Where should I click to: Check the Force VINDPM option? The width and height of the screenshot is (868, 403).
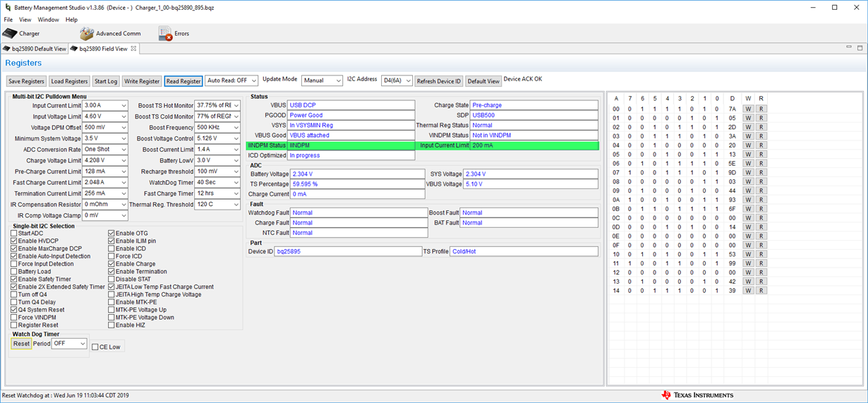pyautogui.click(x=13, y=318)
